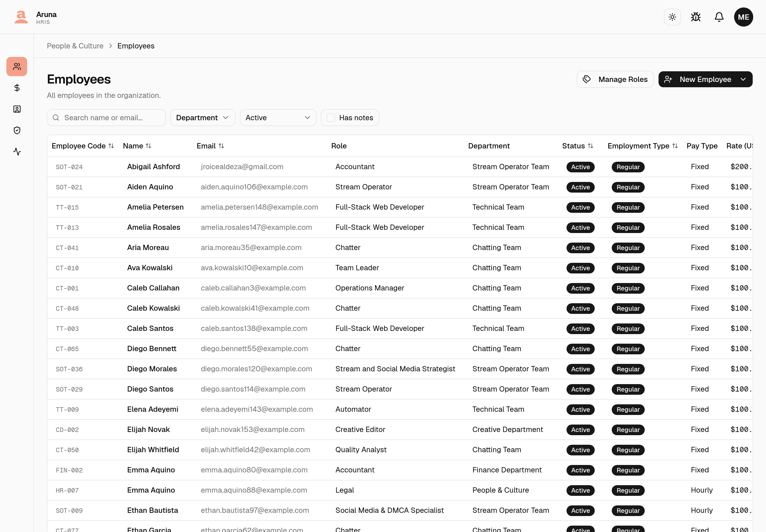
Task: Sort by Employment Type arrows icon
Action: click(675, 146)
